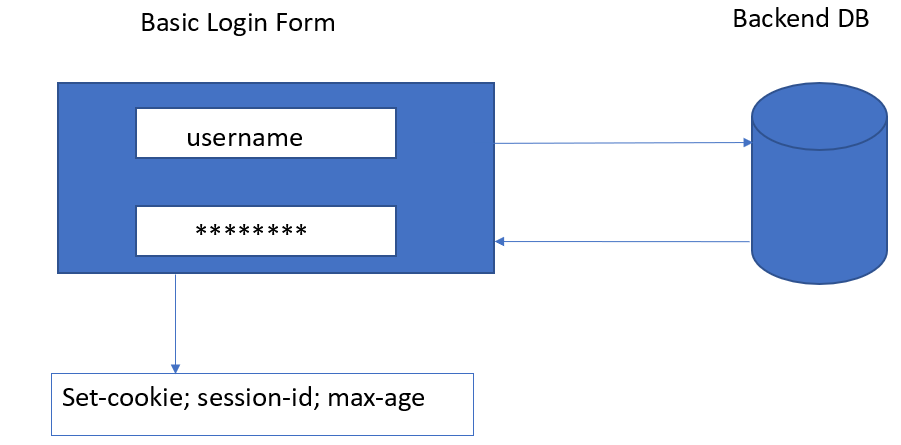Select the Backend DB cylinder icon
The image size is (901, 445).
[819, 185]
